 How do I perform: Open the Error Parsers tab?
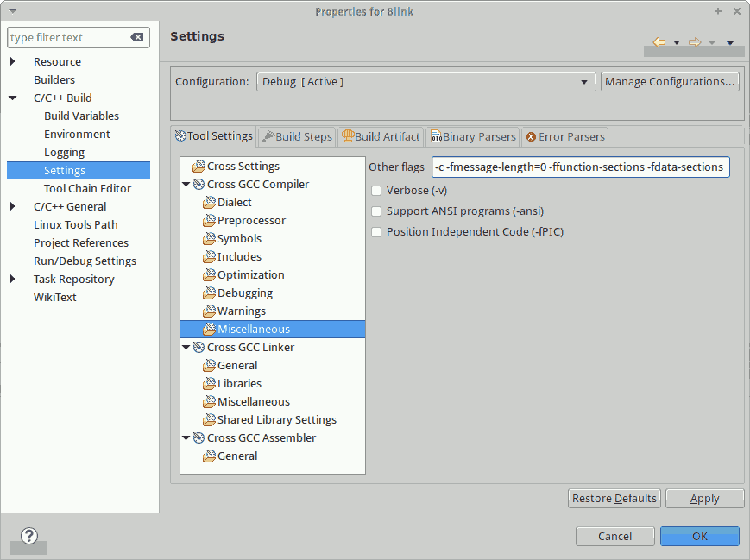[565, 136]
